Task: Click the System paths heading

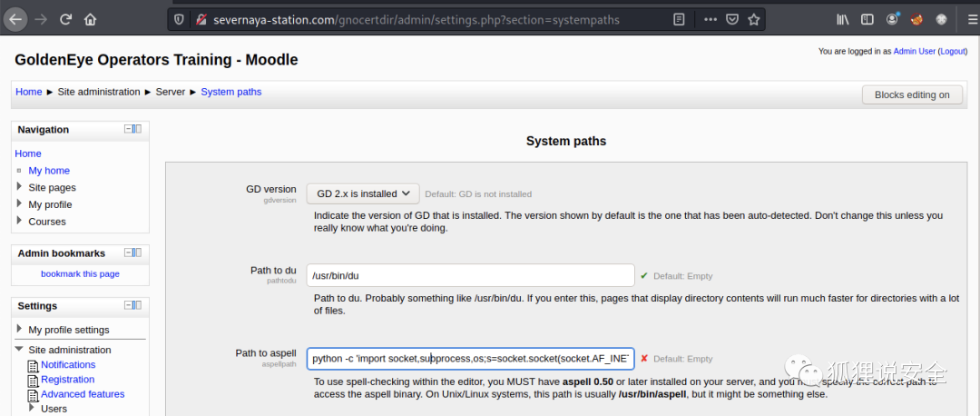Action: (x=566, y=142)
